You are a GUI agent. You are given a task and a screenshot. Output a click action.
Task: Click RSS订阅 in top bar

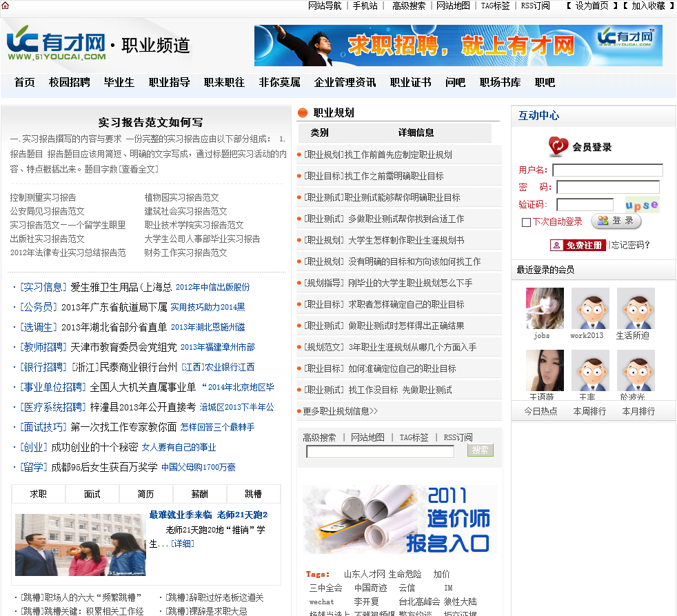536,6
